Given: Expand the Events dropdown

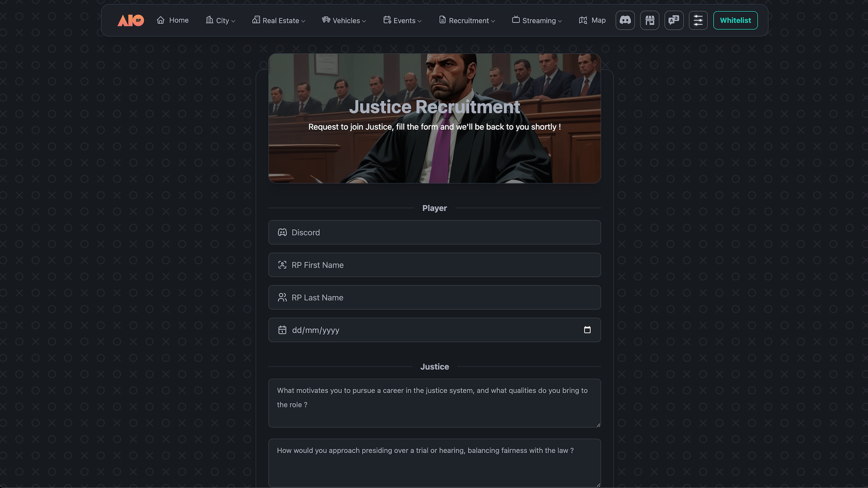Looking at the screenshot, I should click(402, 20).
